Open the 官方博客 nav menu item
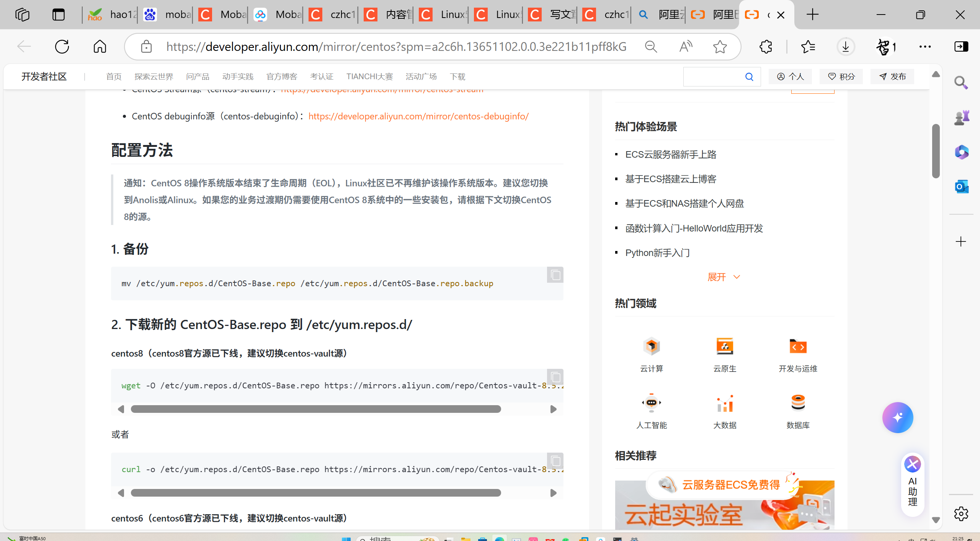The image size is (980, 541). coord(281,77)
